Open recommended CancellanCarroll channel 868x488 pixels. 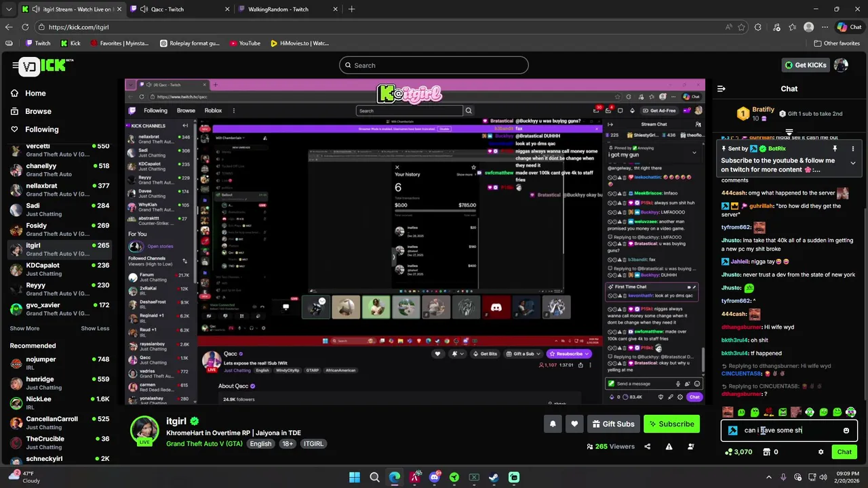(x=59, y=423)
